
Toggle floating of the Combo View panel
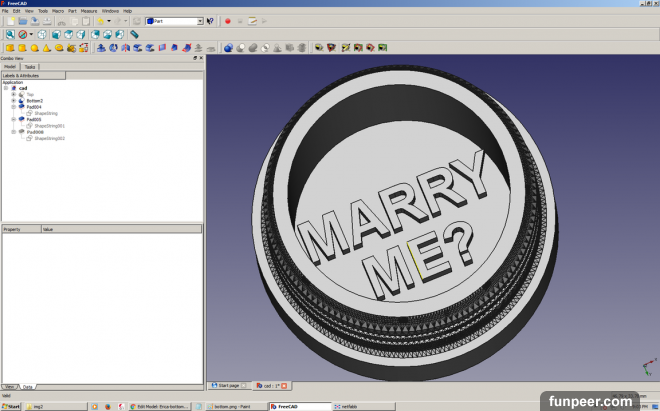(195, 58)
